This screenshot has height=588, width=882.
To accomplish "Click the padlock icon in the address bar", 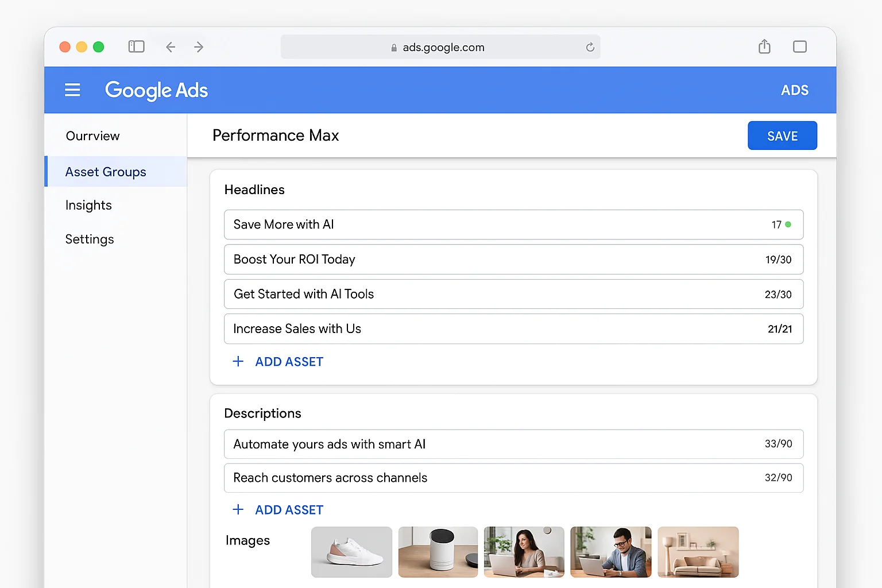I will click(394, 47).
